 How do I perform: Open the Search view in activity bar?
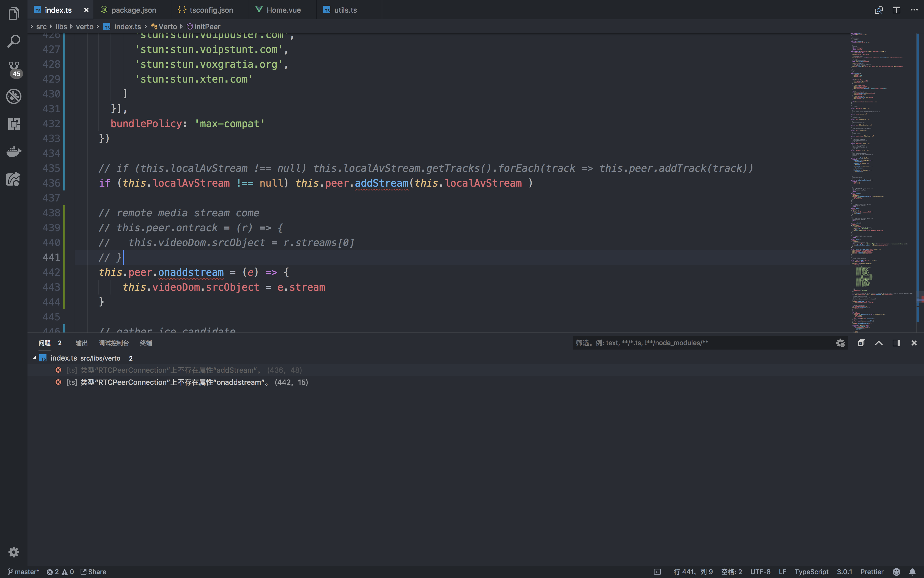(x=14, y=41)
